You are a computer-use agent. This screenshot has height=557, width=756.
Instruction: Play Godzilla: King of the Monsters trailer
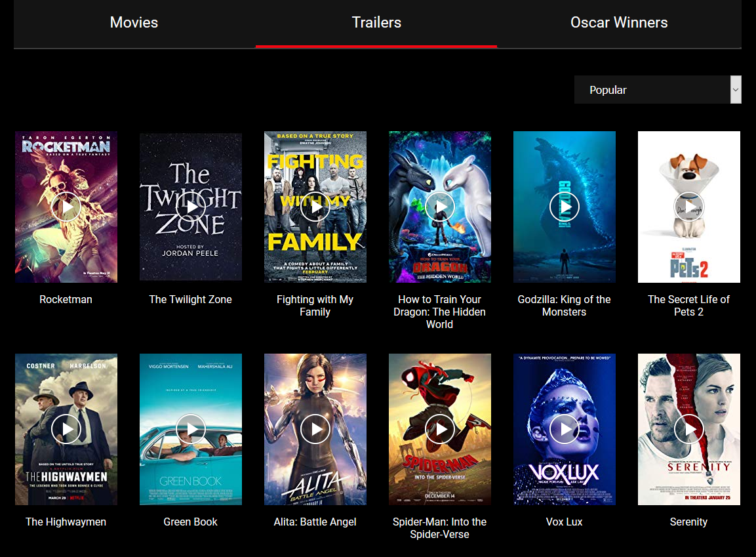(564, 207)
